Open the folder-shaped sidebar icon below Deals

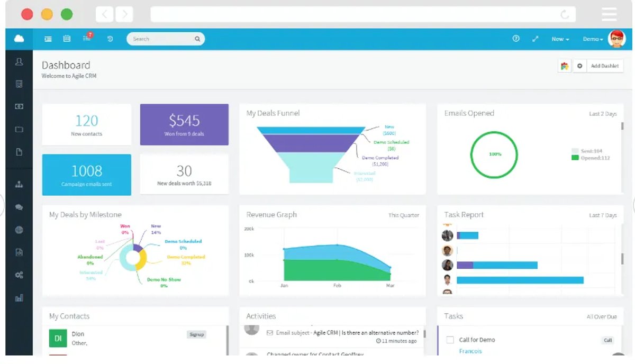tap(19, 129)
